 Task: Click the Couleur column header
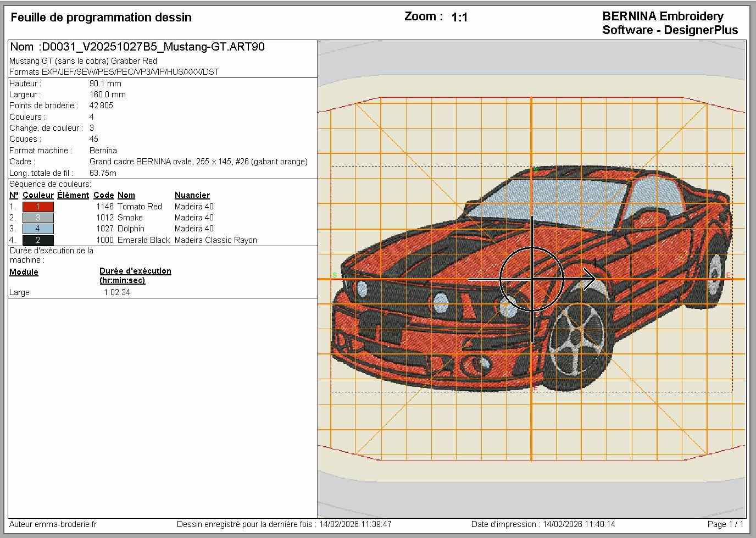(38, 195)
